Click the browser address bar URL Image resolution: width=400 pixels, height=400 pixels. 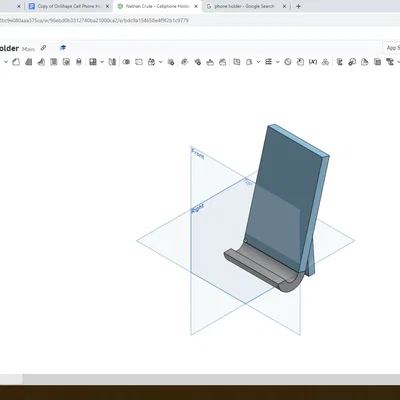click(94, 21)
